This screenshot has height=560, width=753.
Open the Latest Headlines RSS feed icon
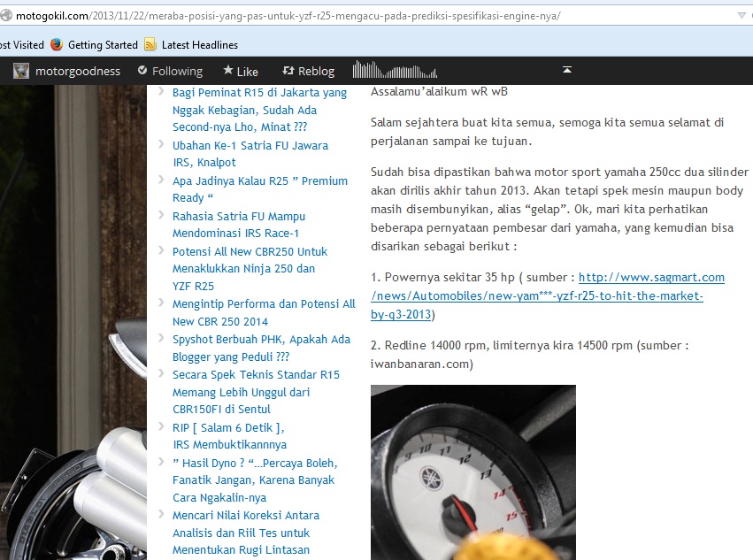(150, 44)
